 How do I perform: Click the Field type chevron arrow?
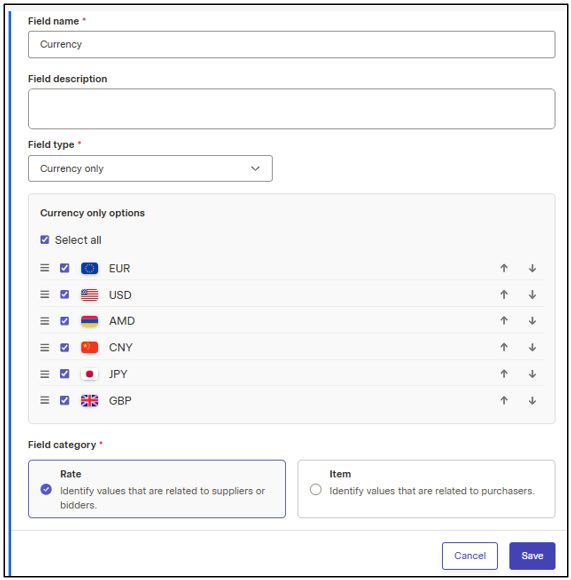tap(255, 169)
